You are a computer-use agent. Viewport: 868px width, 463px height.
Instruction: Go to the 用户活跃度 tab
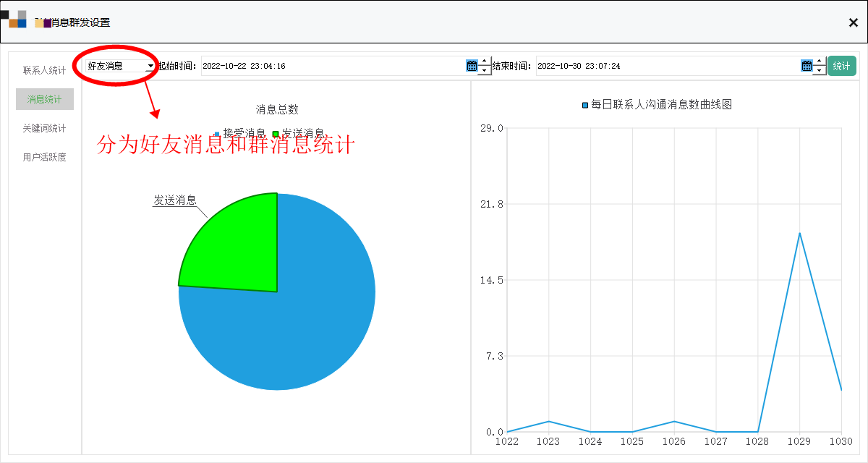point(44,157)
